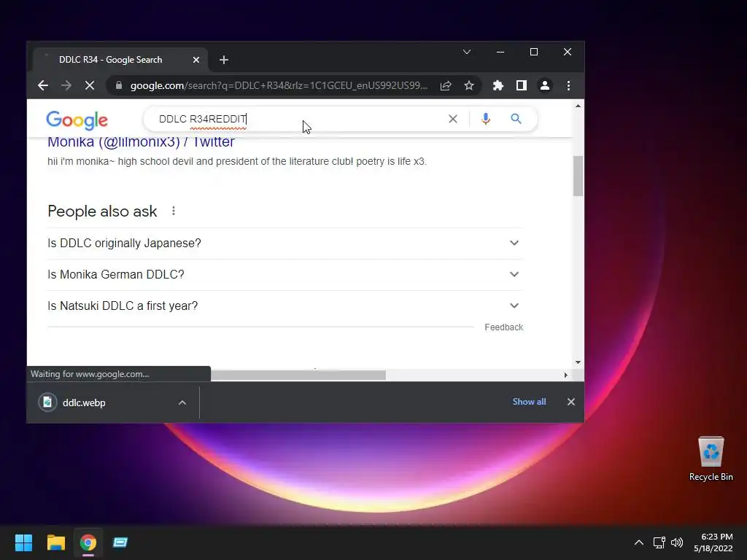Close the downloads bar
This screenshot has width=747, height=560.
[x=570, y=402]
